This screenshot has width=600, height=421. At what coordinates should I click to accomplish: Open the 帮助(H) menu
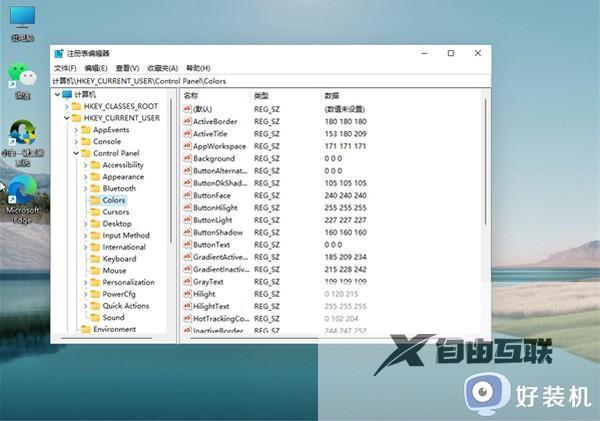(198, 68)
